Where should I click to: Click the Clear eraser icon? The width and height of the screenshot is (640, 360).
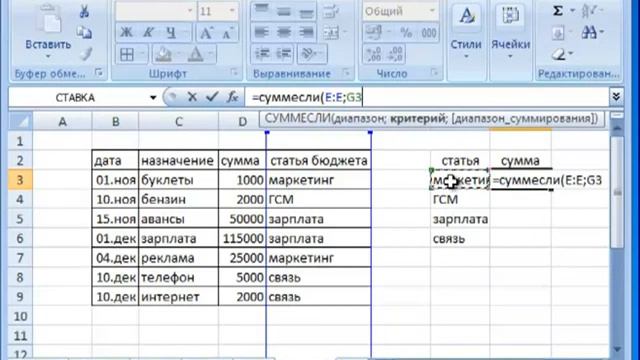[558, 54]
